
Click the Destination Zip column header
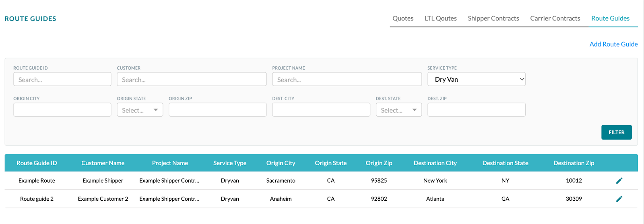tap(574, 163)
